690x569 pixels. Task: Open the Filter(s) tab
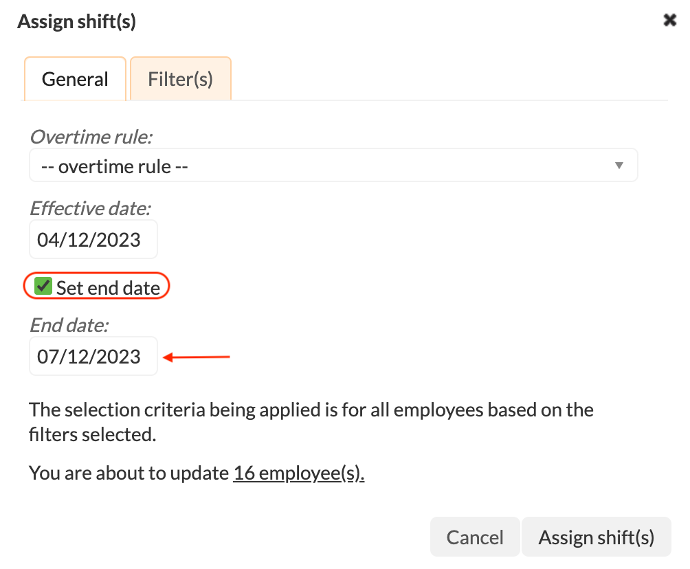[180, 79]
